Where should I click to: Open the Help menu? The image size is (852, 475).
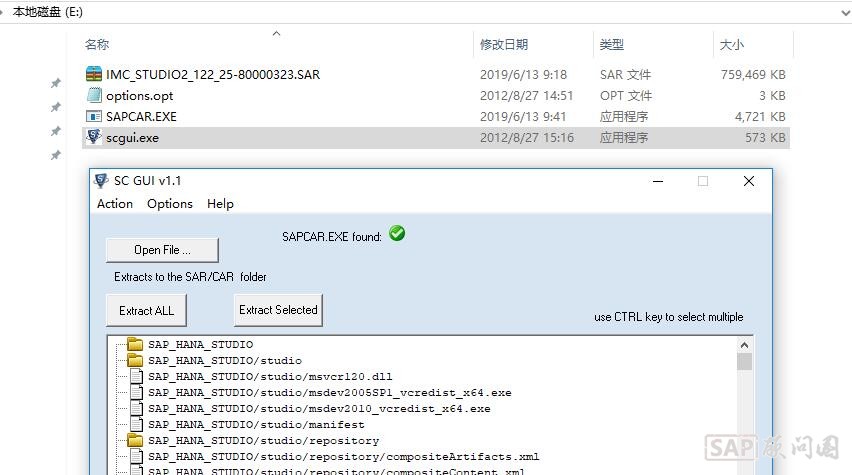click(220, 203)
